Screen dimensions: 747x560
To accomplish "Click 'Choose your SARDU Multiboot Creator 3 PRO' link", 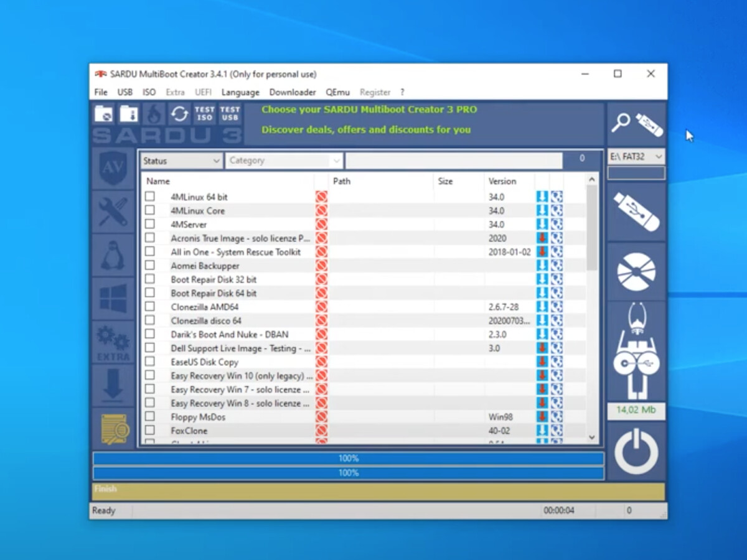I will (369, 110).
